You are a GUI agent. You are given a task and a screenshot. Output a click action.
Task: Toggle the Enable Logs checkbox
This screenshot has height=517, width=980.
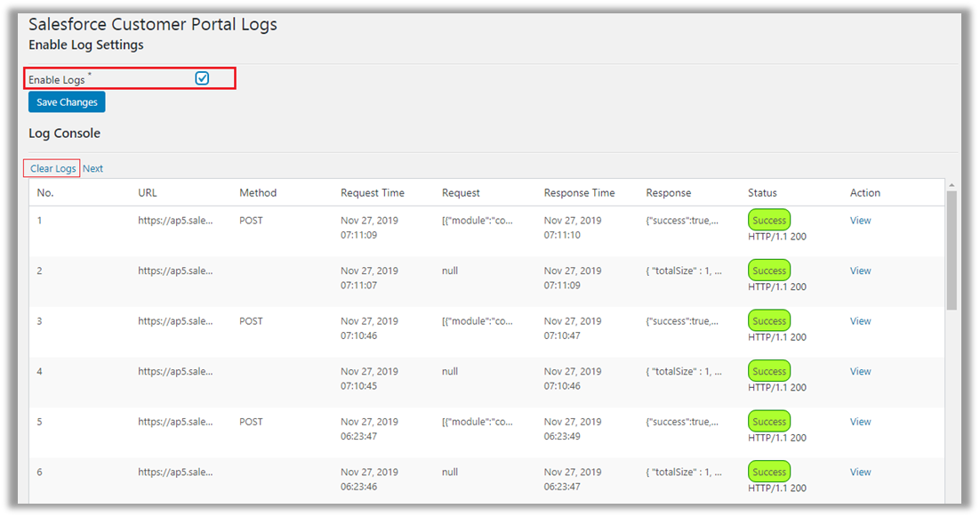[202, 78]
